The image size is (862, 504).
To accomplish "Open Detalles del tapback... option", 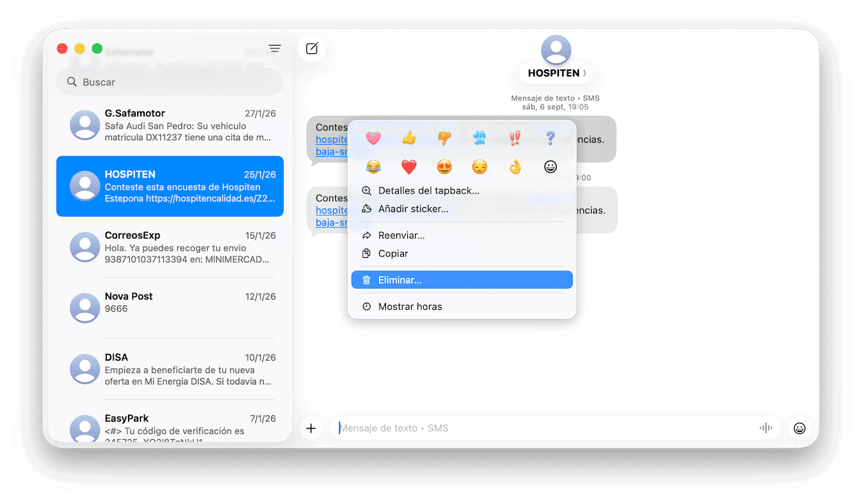I will 462,191.
